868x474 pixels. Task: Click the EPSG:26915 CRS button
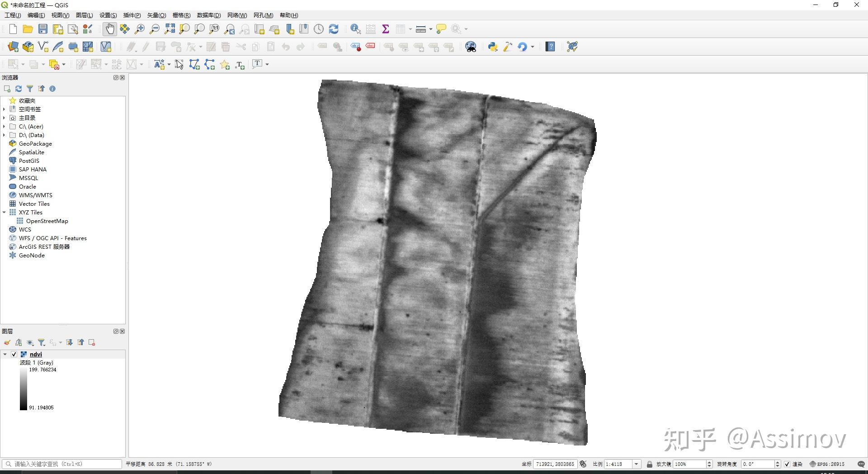[x=827, y=464]
